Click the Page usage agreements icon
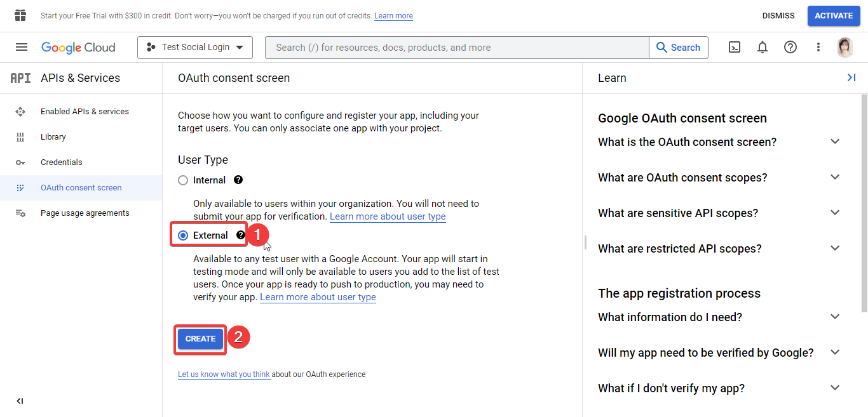Screen dimensions: 868x417 [20, 213]
